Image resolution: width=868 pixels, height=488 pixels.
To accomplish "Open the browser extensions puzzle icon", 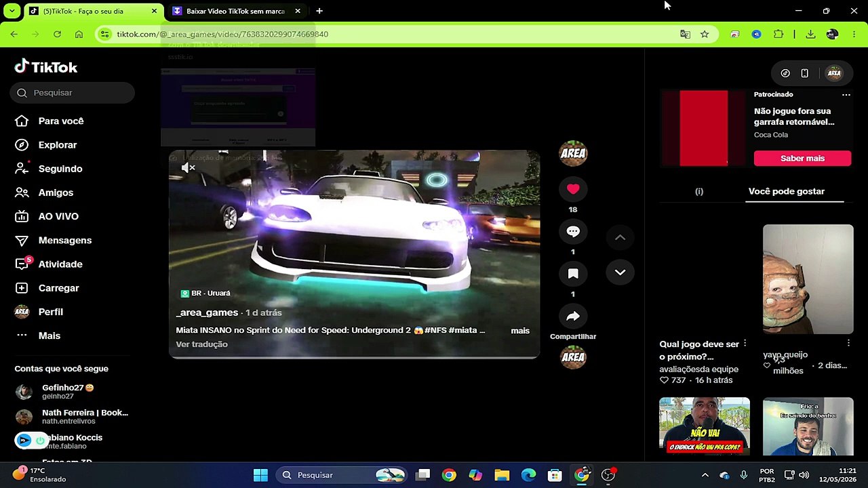I will click(778, 34).
